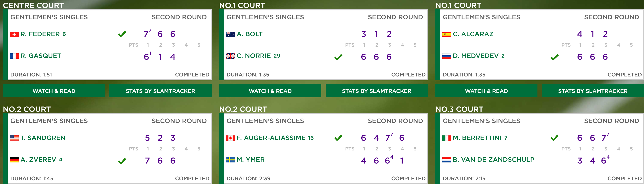Click the Swiss flag beside R. Federer
Image resolution: width=644 pixels, height=184 pixels.
pos(14,34)
